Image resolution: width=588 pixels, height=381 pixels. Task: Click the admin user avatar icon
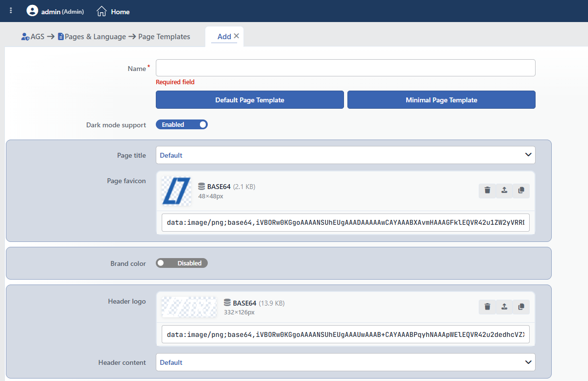pos(32,11)
